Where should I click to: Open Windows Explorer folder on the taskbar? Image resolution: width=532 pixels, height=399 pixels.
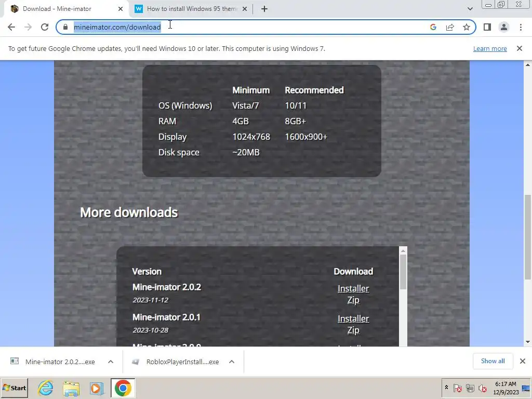tap(71, 388)
